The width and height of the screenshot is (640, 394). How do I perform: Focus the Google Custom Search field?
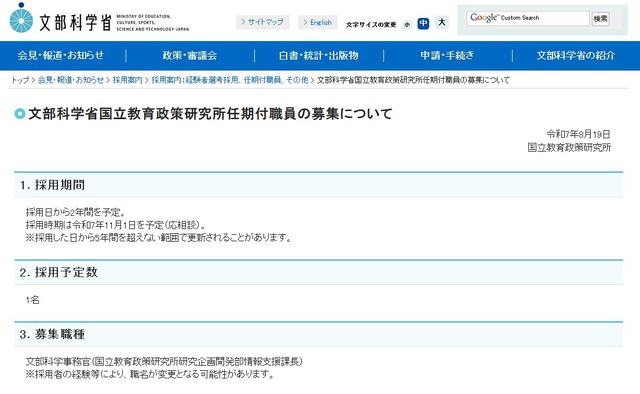click(528, 18)
